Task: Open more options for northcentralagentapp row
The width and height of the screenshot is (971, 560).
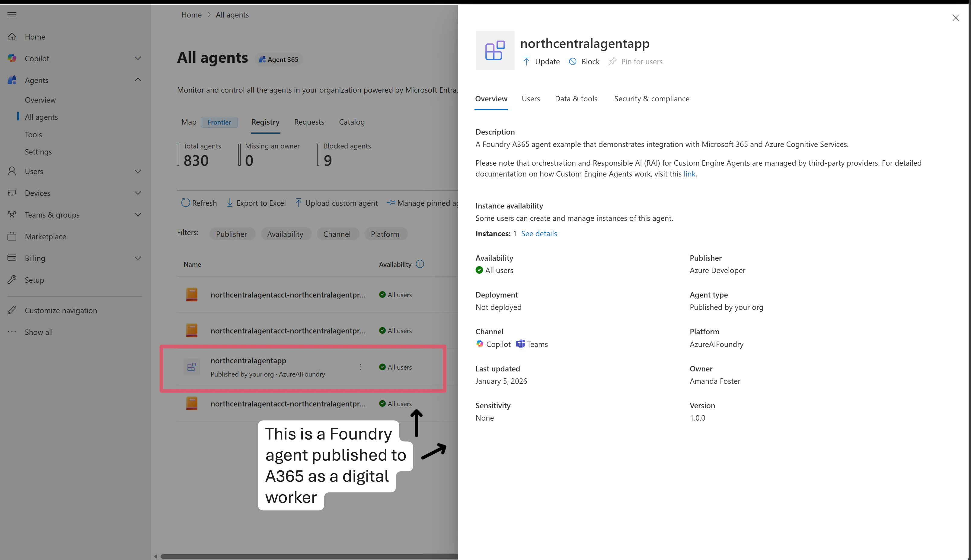Action: point(360,367)
